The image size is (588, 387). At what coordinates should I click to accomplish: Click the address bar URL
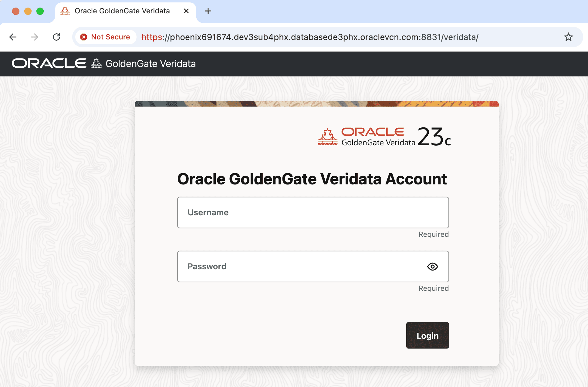(310, 37)
